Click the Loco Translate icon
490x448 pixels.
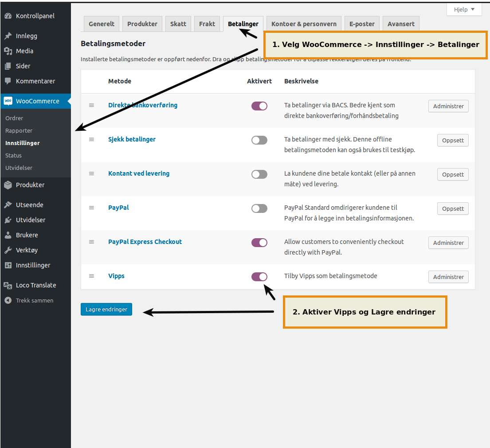(x=8, y=285)
